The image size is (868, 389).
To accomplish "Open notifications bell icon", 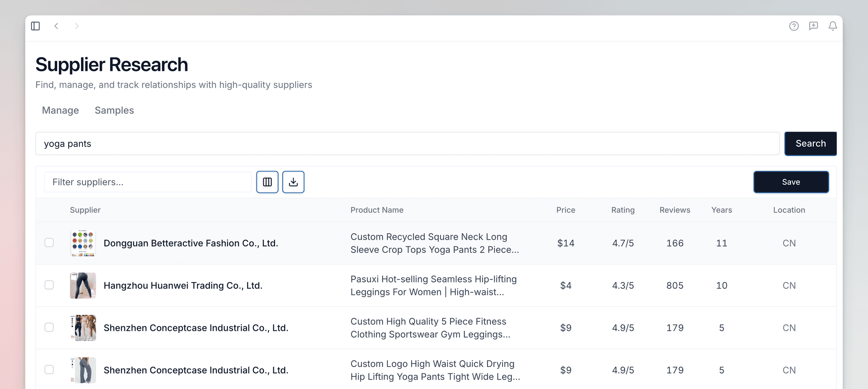I will coord(833,26).
